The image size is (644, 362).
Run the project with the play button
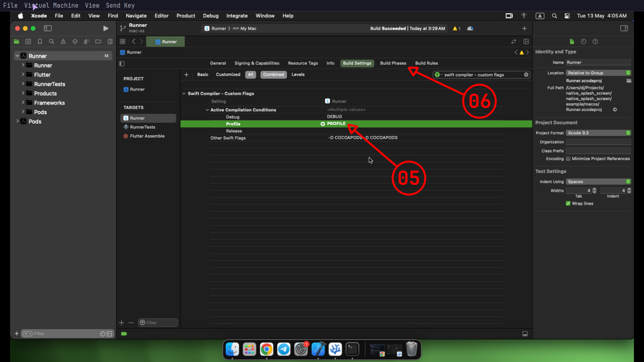point(105,29)
